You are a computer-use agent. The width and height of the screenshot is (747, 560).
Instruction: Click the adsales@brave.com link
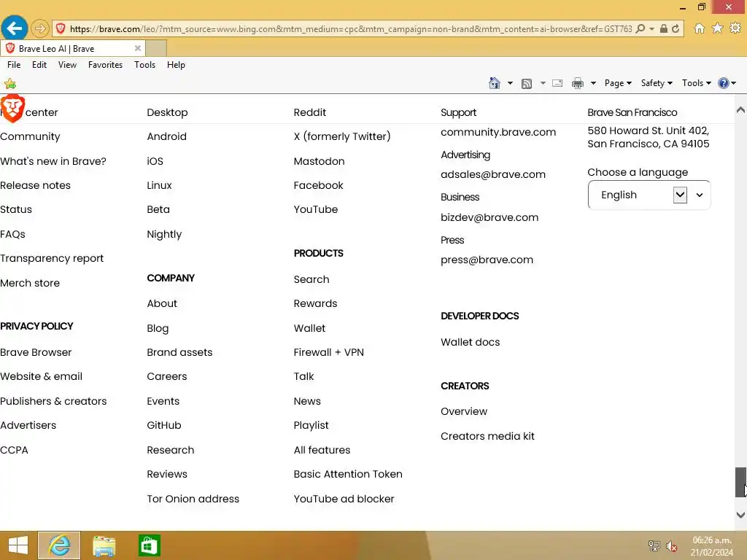(493, 174)
